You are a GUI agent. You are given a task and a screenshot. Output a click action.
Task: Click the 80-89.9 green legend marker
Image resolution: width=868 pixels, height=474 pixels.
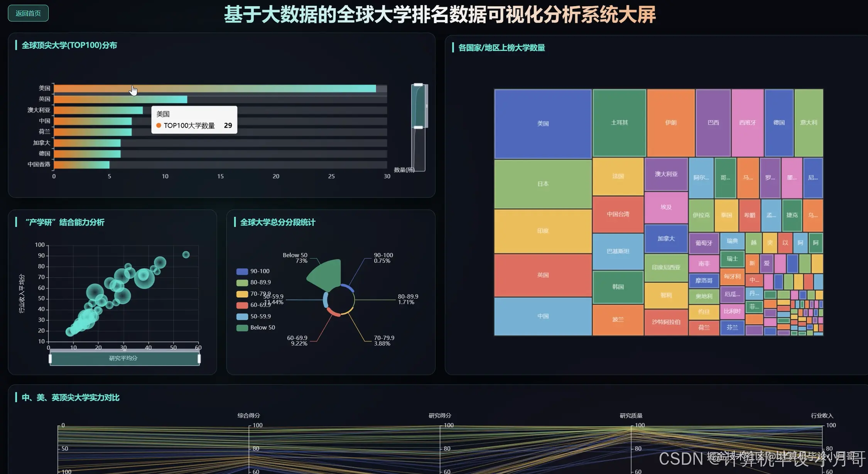pos(242,282)
